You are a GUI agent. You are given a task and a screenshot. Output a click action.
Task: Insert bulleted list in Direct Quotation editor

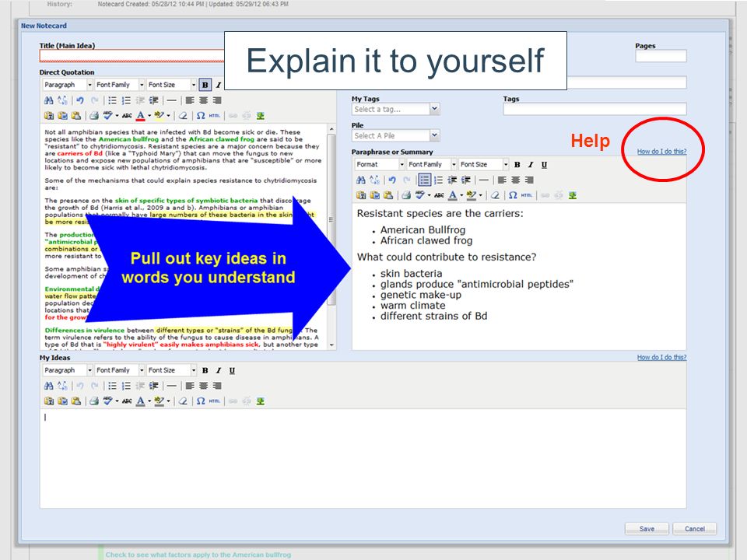(112, 100)
